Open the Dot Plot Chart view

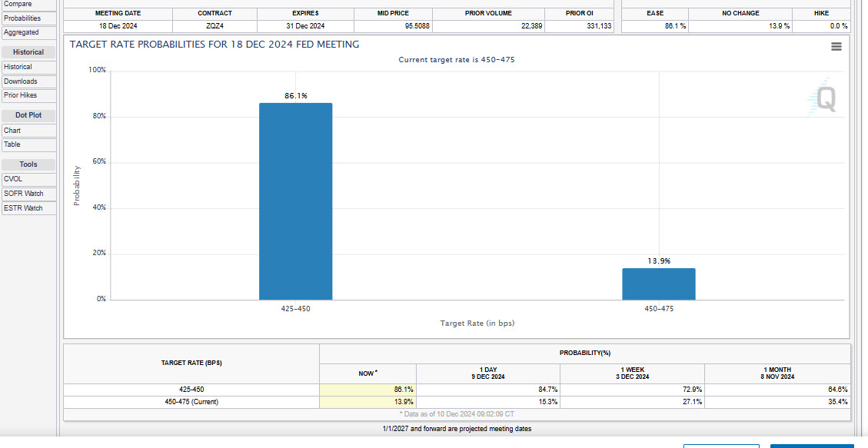28,130
